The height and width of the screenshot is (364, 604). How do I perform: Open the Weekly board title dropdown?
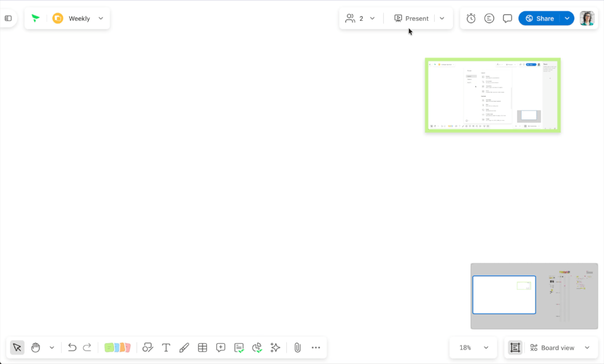(x=101, y=18)
